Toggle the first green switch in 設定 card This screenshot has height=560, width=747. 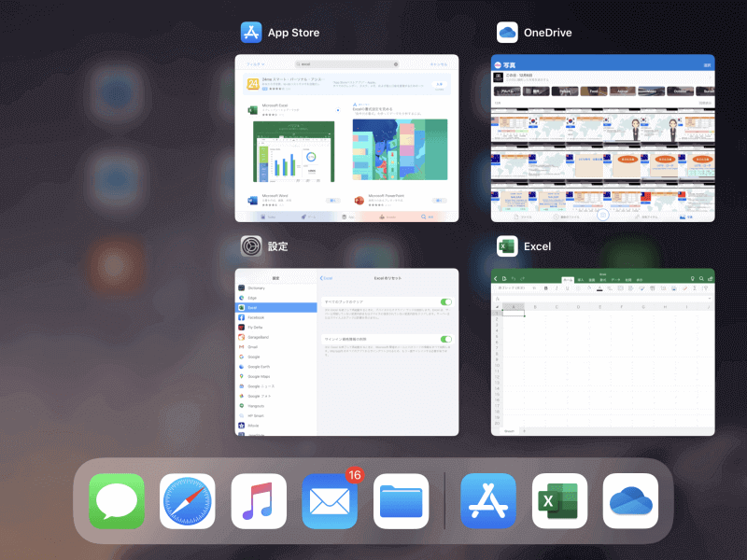pos(446,301)
